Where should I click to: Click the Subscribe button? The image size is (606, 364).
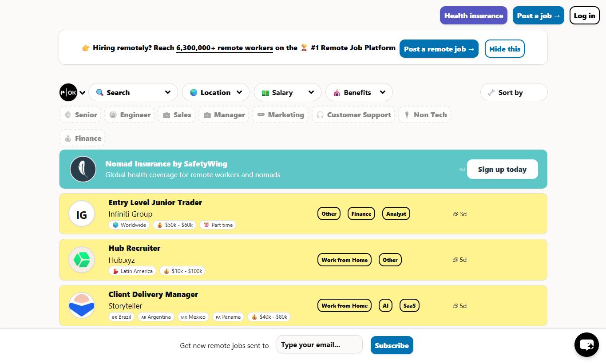tap(392, 345)
